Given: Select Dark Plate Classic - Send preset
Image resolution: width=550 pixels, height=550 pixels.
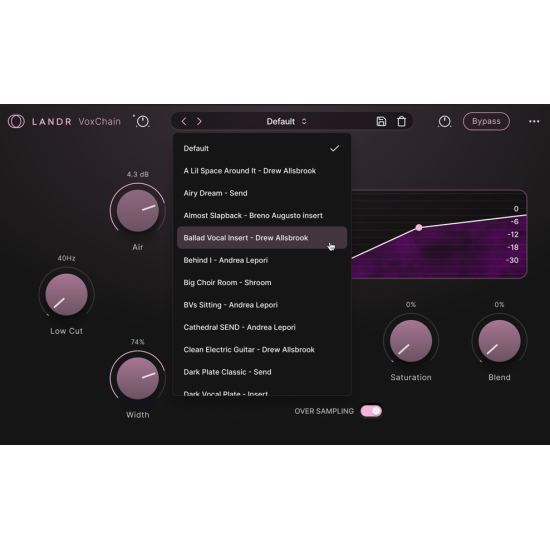Looking at the screenshot, I should [262, 372].
